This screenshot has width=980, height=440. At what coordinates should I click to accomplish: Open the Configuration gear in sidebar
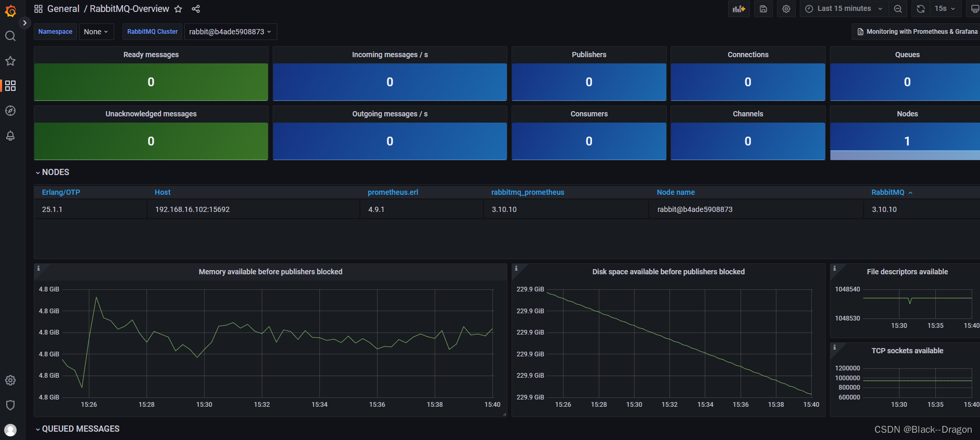[10, 380]
